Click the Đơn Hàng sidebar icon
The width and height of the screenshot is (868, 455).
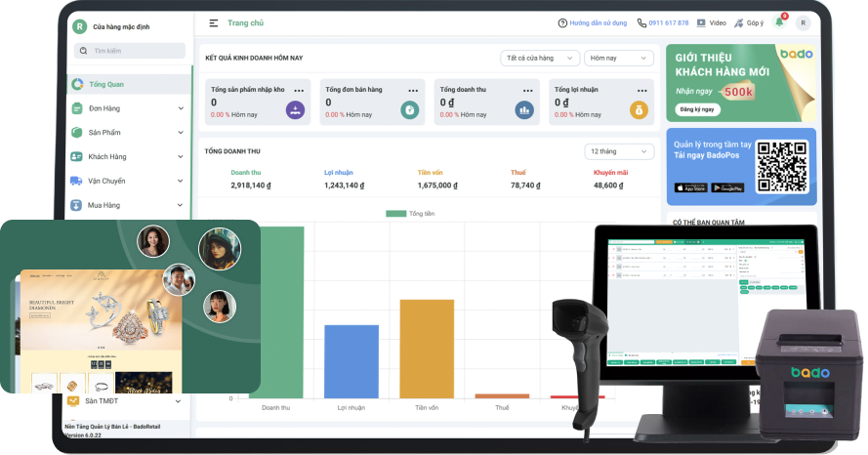[77, 108]
